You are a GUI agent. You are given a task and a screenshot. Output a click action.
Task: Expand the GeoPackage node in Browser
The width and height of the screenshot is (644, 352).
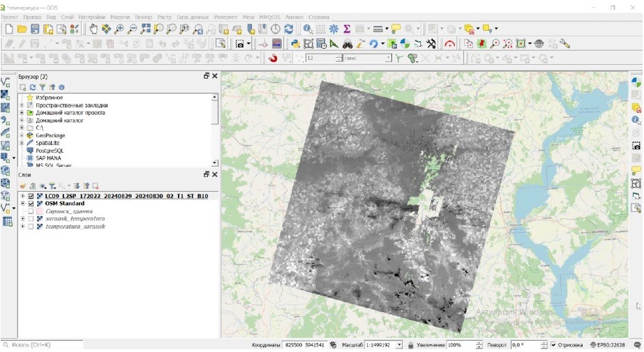22,135
